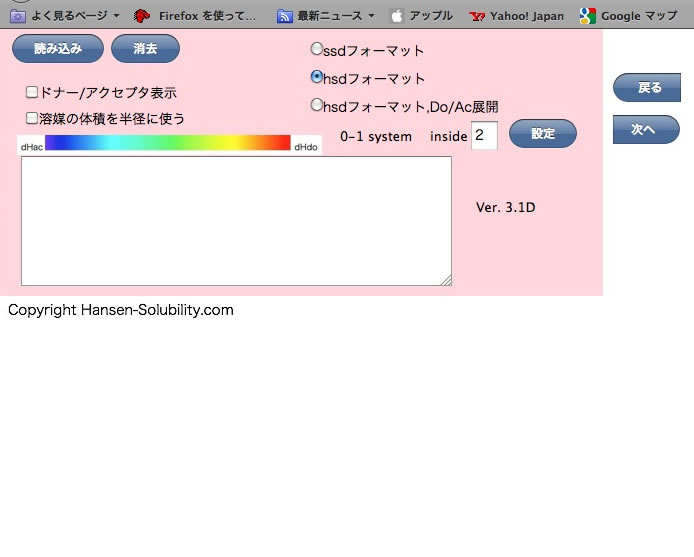Click the RSS feed icon for 最新ニュース
Viewport: 694px width, 557px height.
285,16
